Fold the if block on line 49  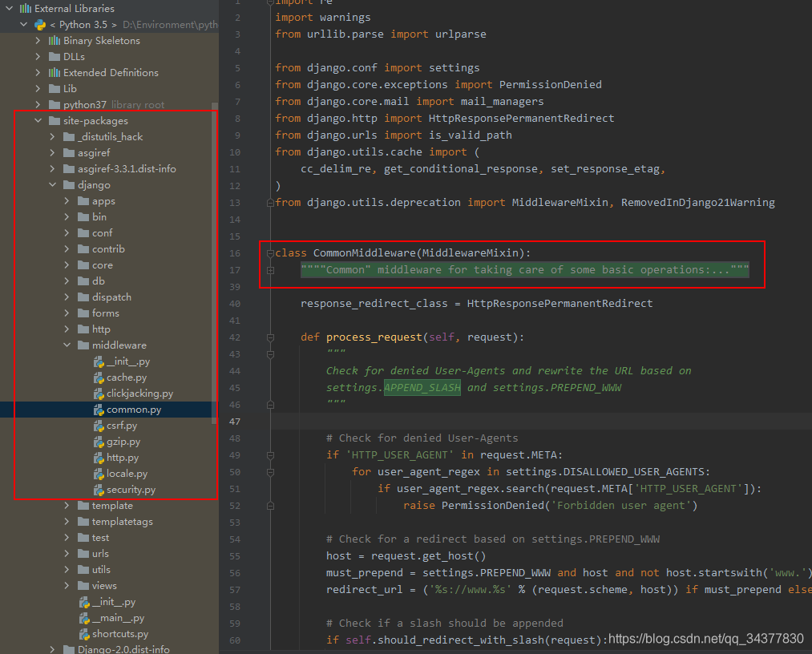pyautogui.click(x=270, y=455)
